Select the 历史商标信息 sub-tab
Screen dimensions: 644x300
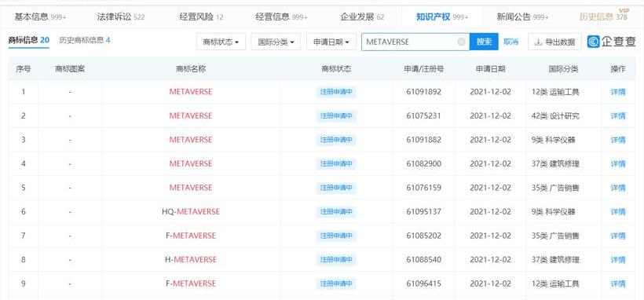[x=85, y=40]
